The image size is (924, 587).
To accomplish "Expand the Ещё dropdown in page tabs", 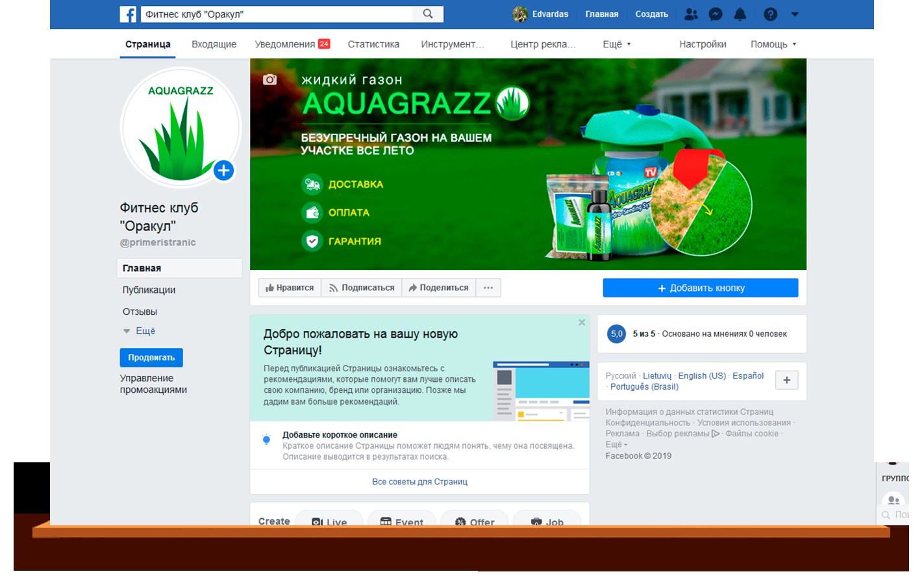I will 616,44.
